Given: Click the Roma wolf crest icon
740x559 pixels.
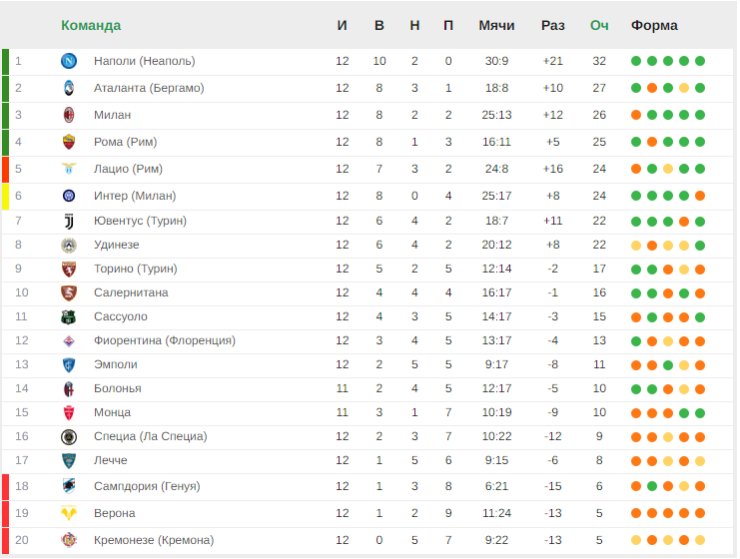Looking at the screenshot, I should coord(69,142).
